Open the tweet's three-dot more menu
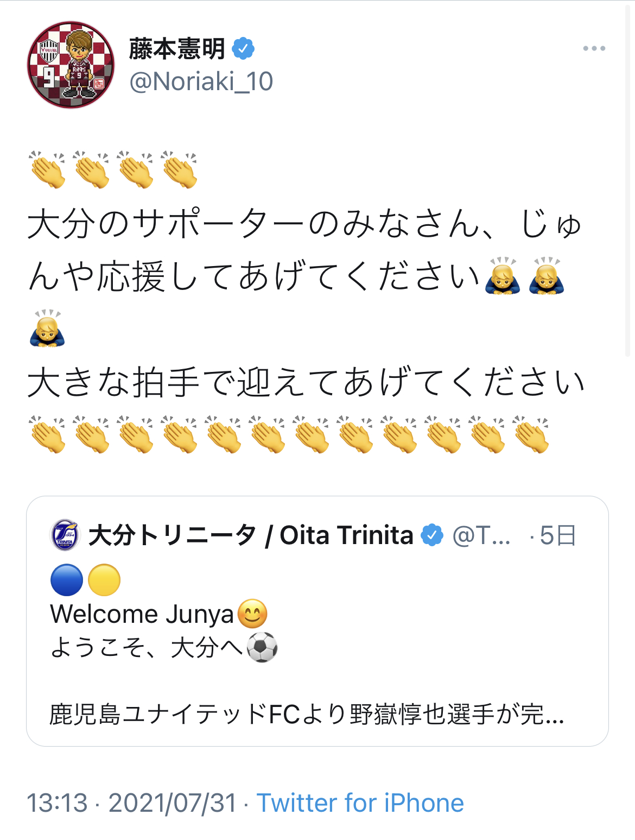635x840 pixels. 594,49
